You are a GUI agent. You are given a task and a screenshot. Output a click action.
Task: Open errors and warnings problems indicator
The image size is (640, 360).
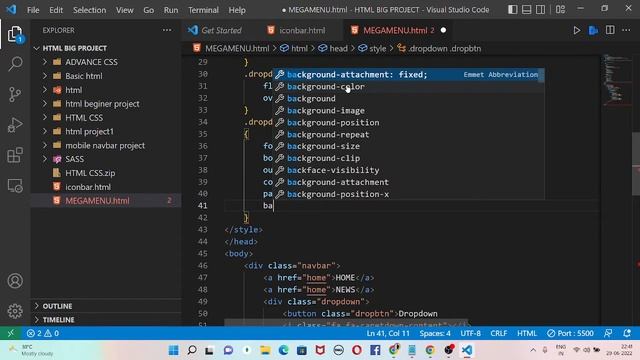click(x=43, y=333)
